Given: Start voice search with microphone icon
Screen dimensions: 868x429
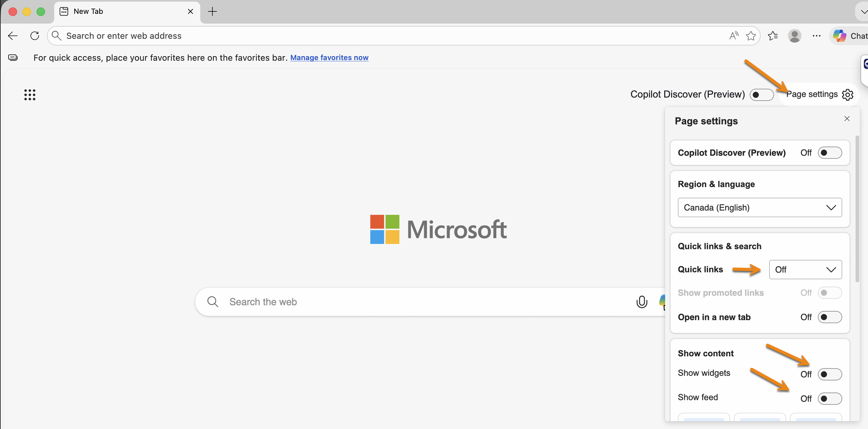Looking at the screenshot, I should (x=641, y=302).
